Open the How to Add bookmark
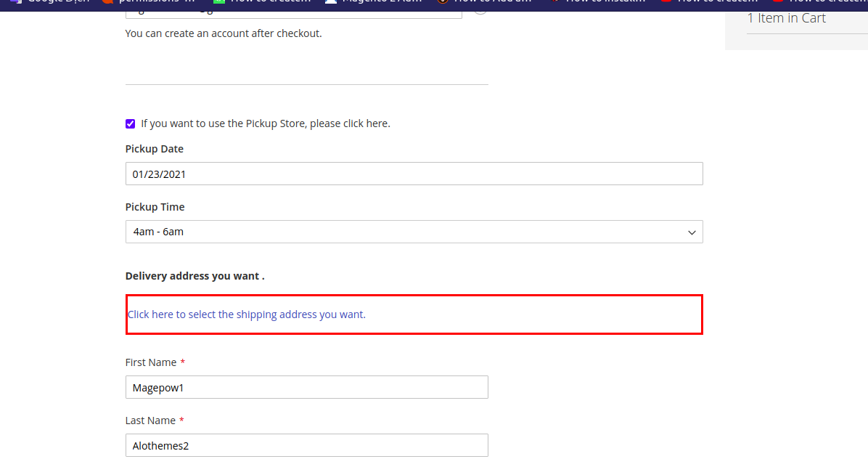The height and width of the screenshot is (459, 868). 486,2
